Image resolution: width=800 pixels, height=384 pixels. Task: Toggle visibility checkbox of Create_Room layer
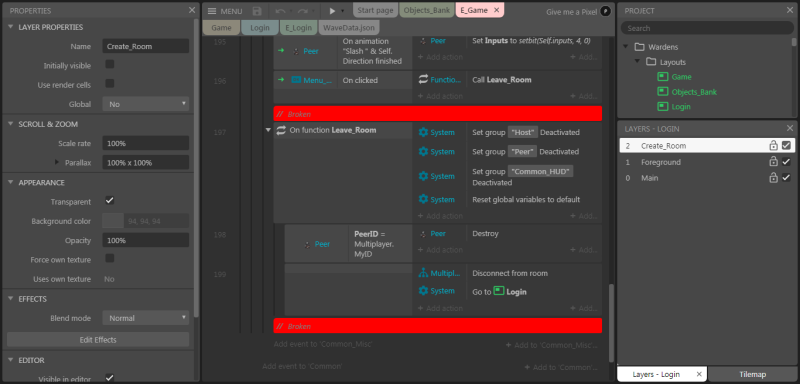click(x=786, y=145)
